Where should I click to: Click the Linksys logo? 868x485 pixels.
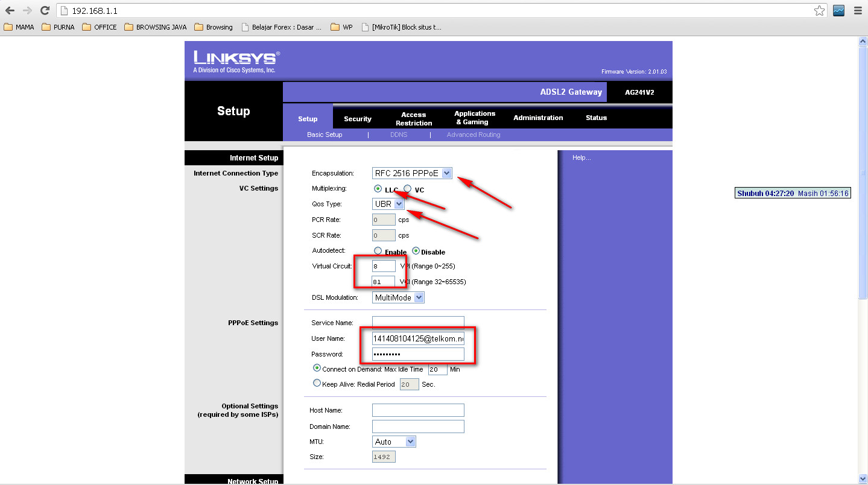coord(236,61)
